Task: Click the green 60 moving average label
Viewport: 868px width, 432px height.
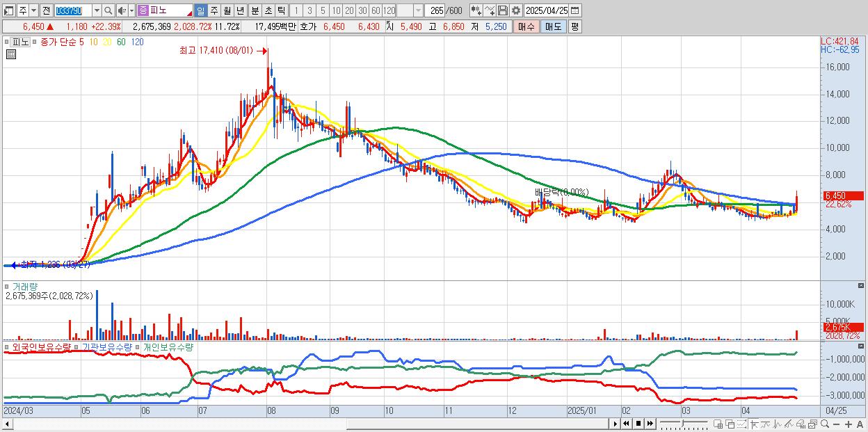Action: coord(121,42)
